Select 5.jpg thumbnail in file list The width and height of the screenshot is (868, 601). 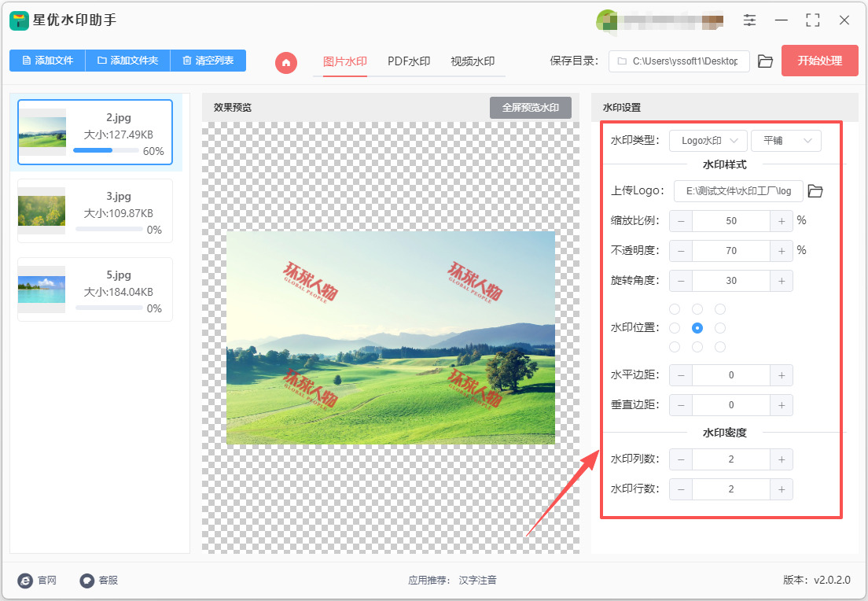point(42,289)
